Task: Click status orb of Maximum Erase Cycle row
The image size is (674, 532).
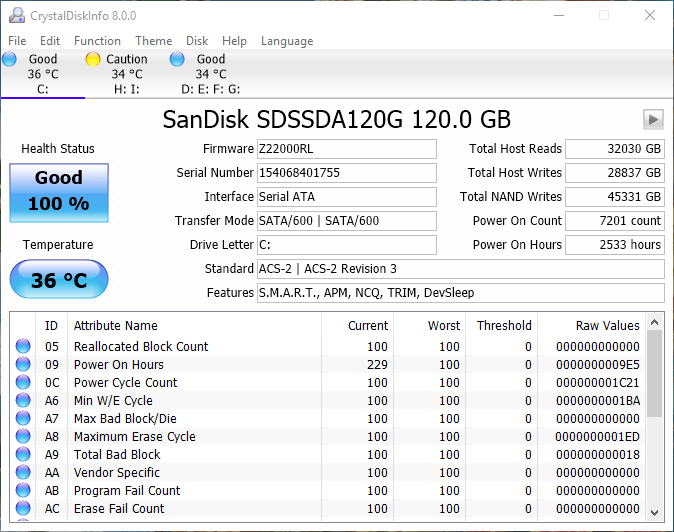Action: pyautogui.click(x=23, y=436)
